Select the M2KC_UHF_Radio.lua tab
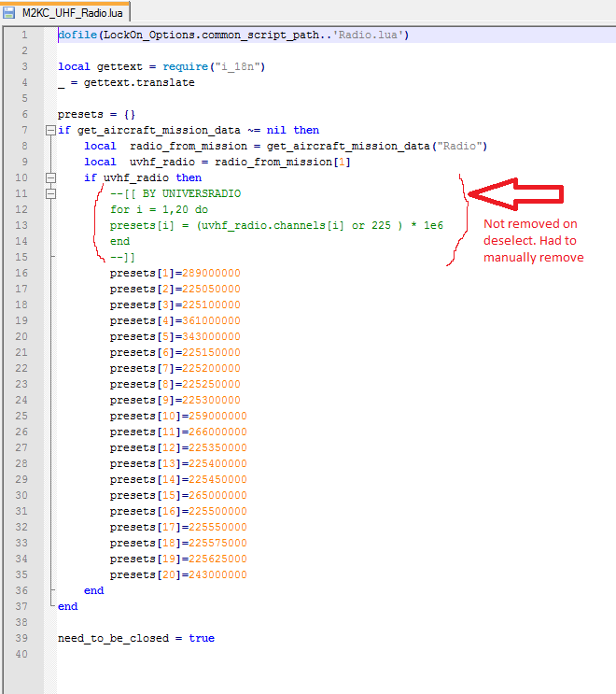This screenshot has height=694, width=616. click(x=65, y=12)
